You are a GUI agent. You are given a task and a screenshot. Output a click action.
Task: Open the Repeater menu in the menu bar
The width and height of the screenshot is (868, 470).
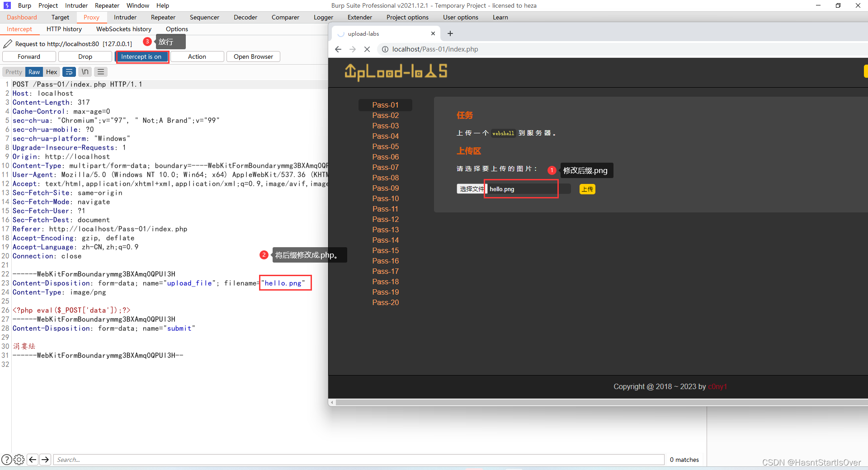(107, 5)
